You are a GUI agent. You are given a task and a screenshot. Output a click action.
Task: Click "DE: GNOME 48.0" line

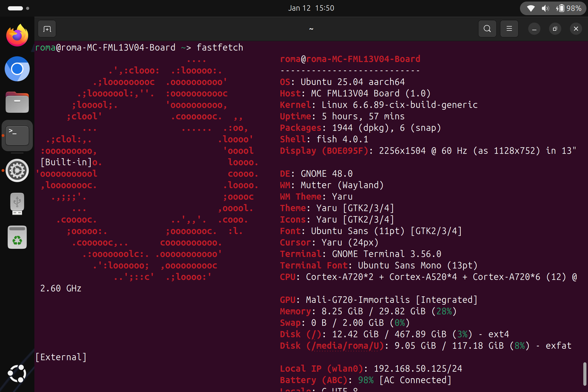coord(316,174)
